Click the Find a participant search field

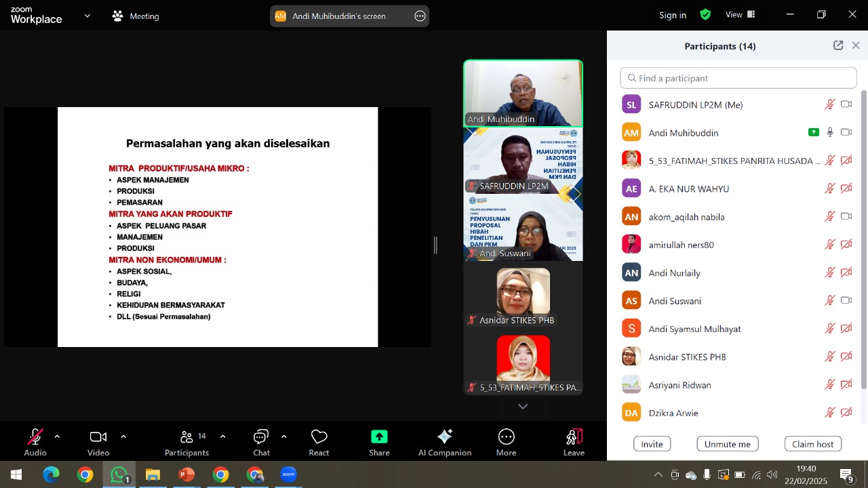738,78
